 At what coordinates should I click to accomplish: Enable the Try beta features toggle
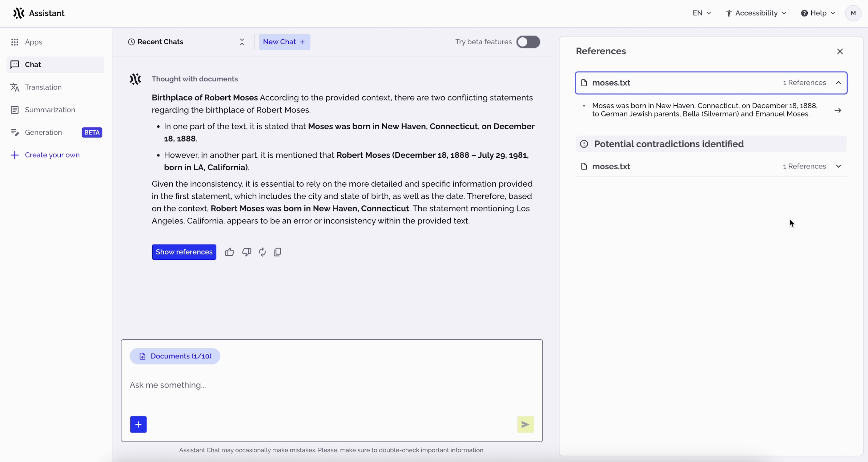pos(528,42)
